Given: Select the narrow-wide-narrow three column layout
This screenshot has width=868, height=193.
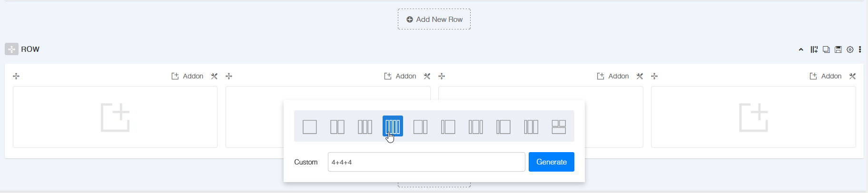Looking at the screenshot, I should pos(475,126).
